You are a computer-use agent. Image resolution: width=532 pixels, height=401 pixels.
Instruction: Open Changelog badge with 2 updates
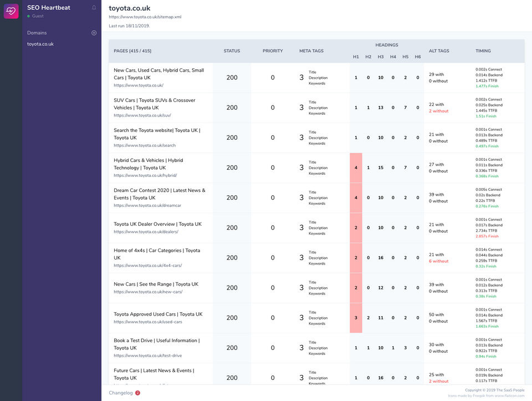pos(138,393)
